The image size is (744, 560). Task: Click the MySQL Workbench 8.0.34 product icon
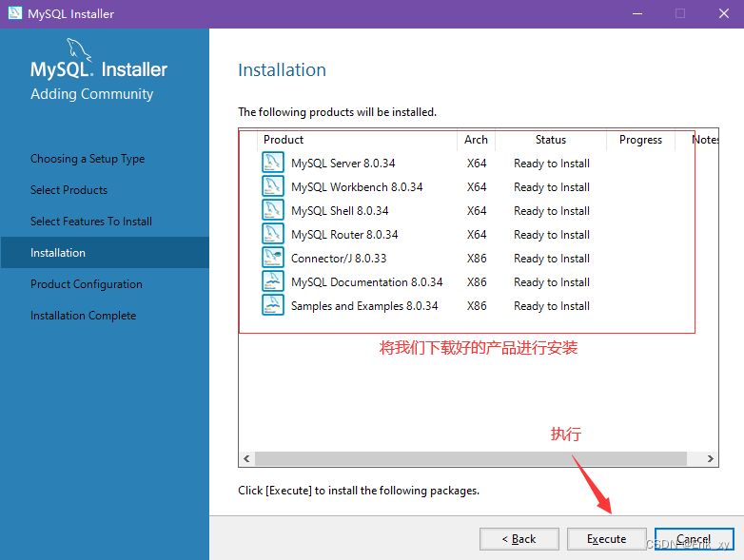pyautogui.click(x=273, y=186)
